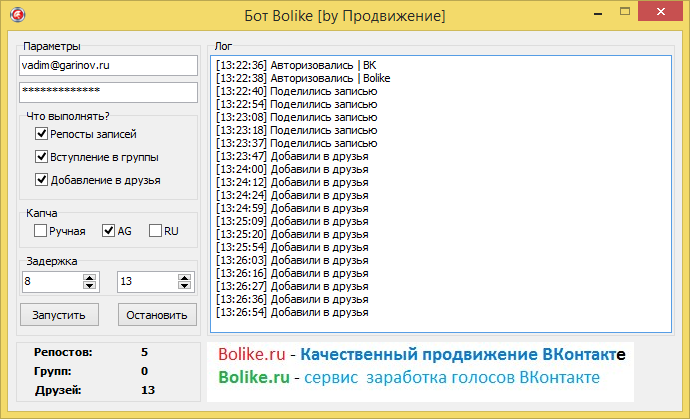Select the 13:26:27 Добавили в друзья entry

(x=292, y=286)
